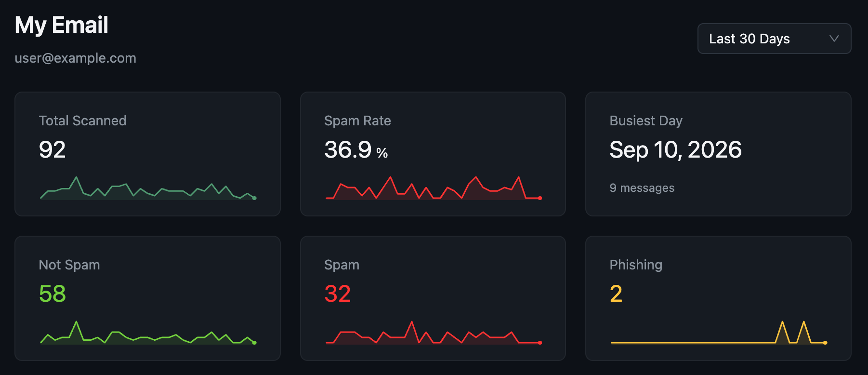The image size is (868, 375).
Task: Click the user@example.com address
Action: tap(76, 58)
